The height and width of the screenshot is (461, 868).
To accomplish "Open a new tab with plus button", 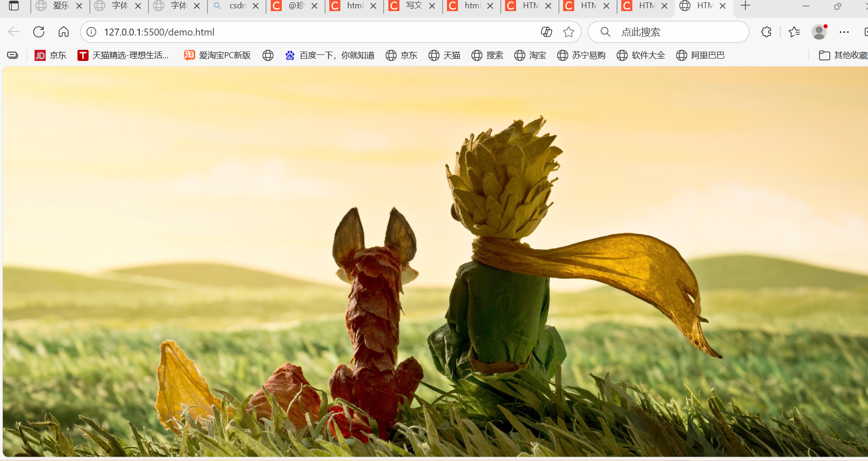I will coord(745,6).
